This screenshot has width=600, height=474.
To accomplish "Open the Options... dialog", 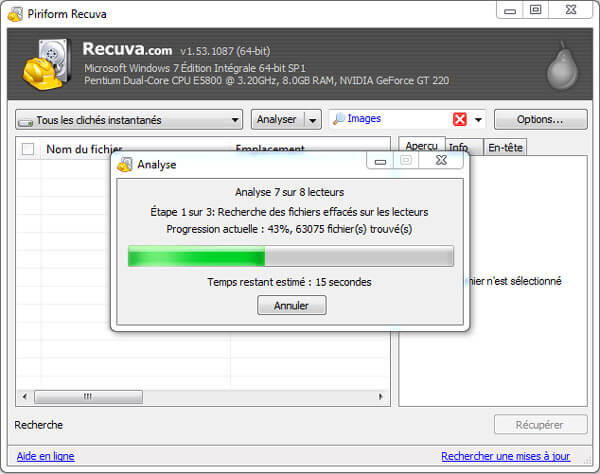I will [x=540, y=119].
